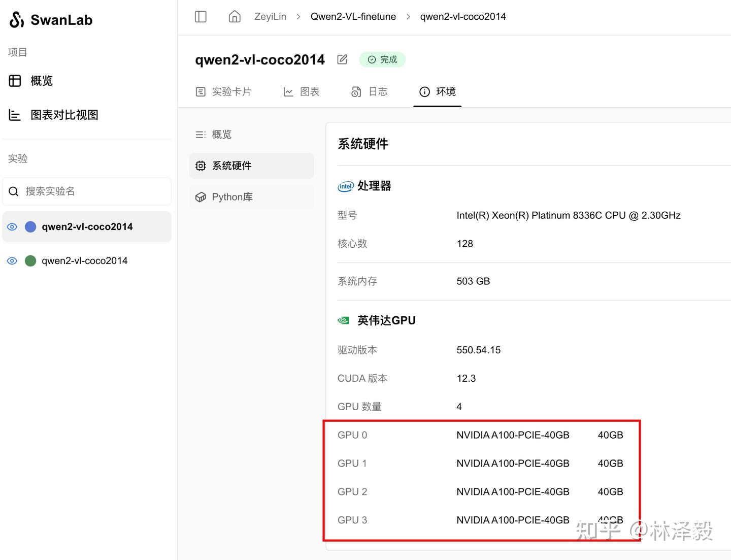Click the SwanLab logo icon
Viewport: 731px width, 560px height.
click(x=17, y=20)
